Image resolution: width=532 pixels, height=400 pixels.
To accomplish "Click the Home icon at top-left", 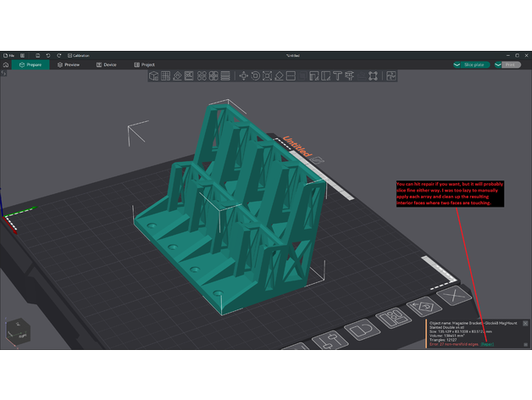I will coord(7,64).
